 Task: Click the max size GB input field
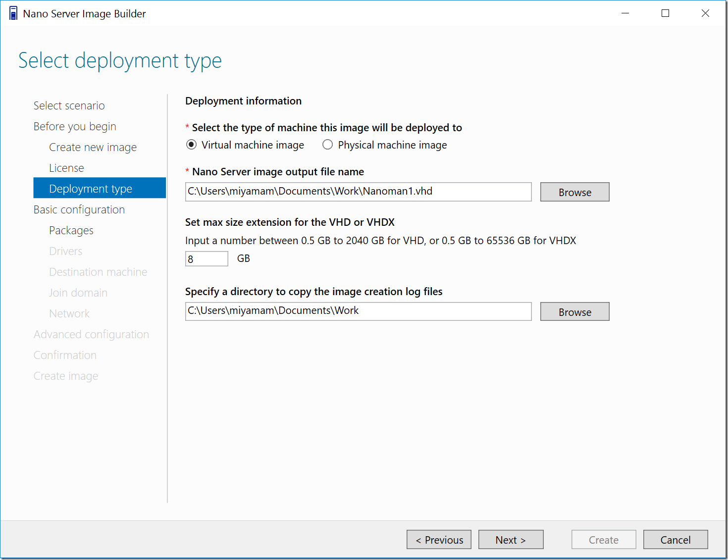click(x=207, y=258)
